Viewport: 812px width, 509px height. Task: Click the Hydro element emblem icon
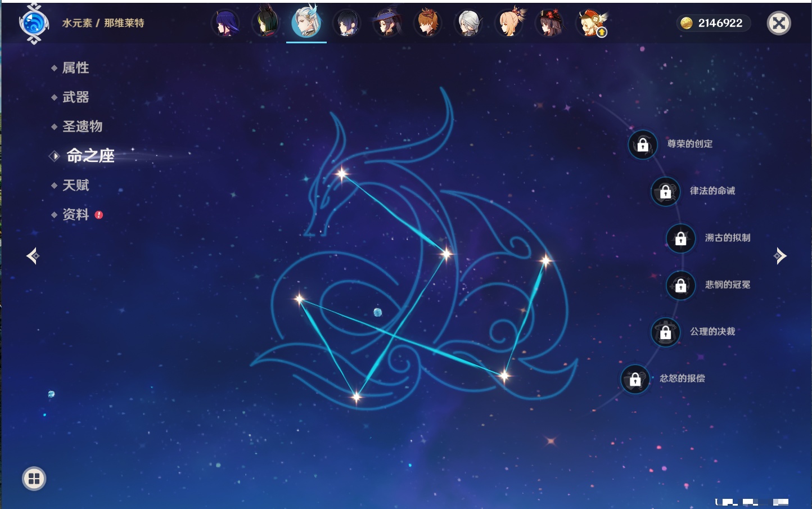point(34,24)
